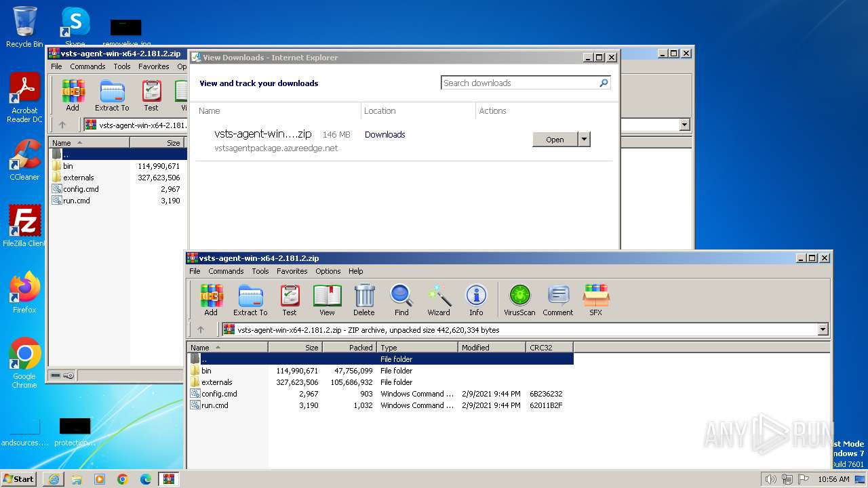The image size is (868, 488).
Task: Click the Internet Explorer taskbar icon
Action: 54,479
